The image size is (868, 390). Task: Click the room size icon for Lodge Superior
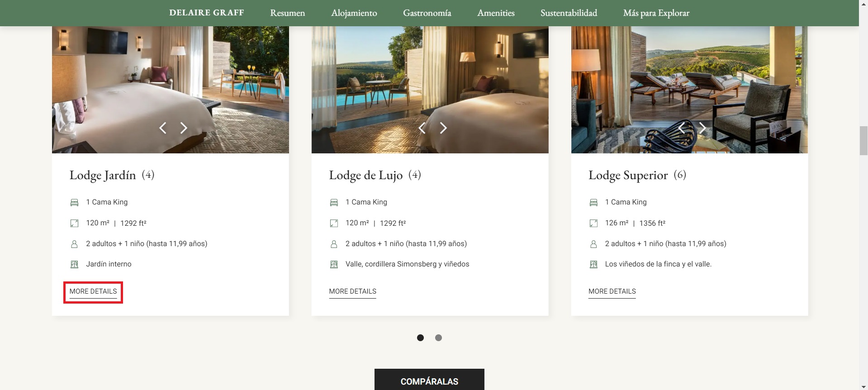point(593,223)
